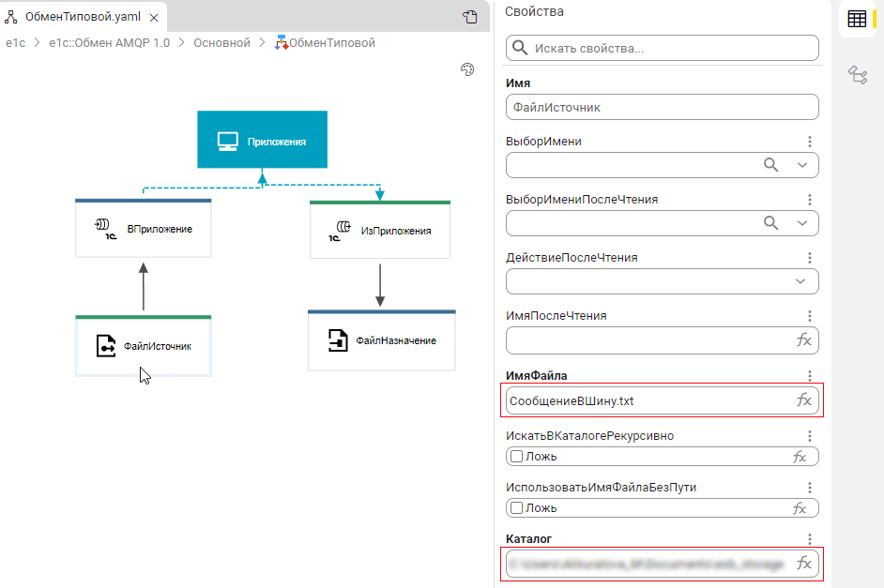Open options menu for ИскатьВКаталогеРекурсивно
The height and width of the screenshot is (588, 884).
[x=810, y=436]
